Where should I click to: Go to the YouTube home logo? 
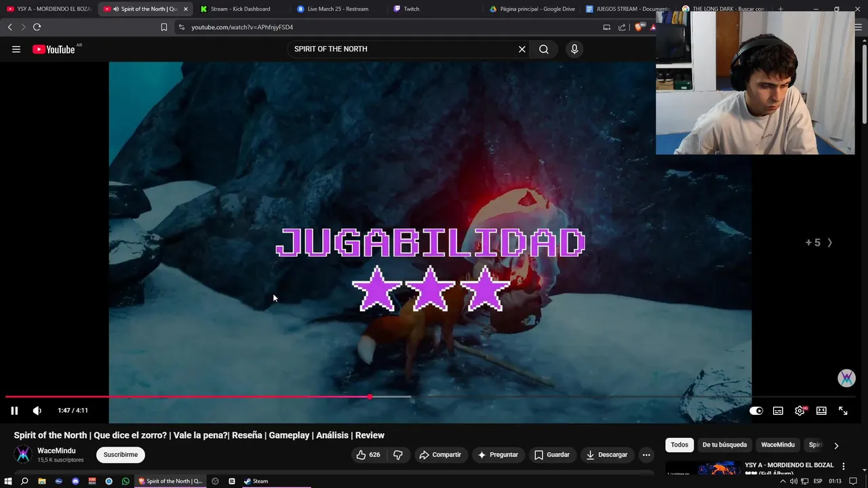point(54,49)
